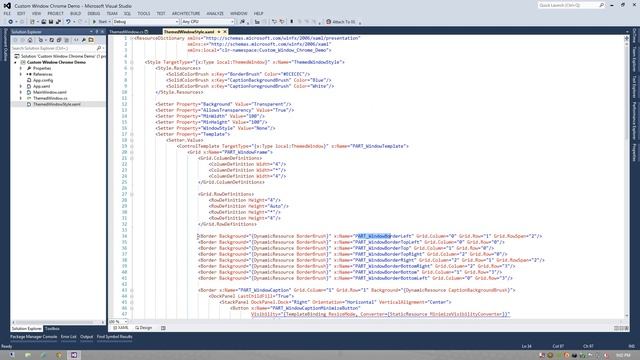Pin the Solution Explorer panel

[x=97, y=31]
